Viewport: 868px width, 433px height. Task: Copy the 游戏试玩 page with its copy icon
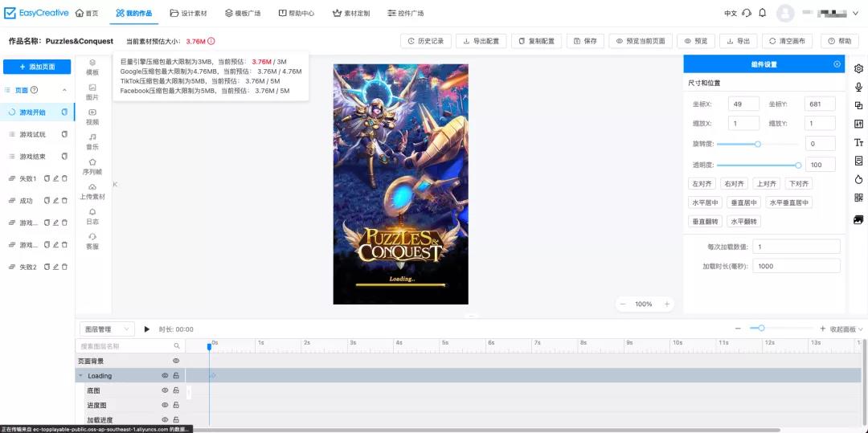point(64,134)
